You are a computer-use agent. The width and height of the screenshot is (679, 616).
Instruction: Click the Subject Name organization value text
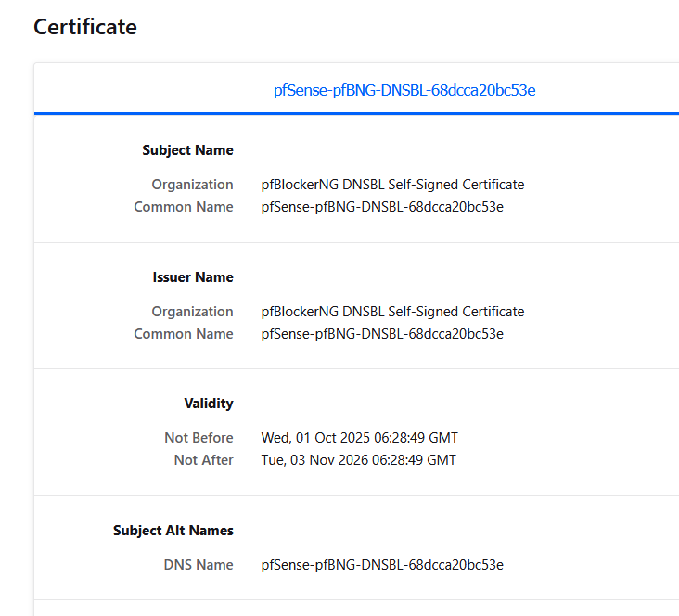[x=392, y=185]
